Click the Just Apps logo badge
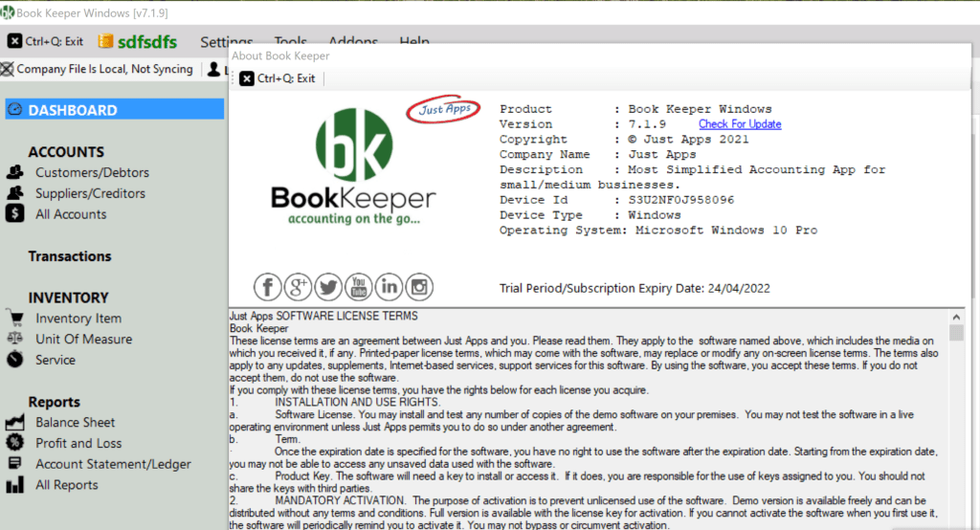Image resolution: width=980 pixels, height=530 pixels. point(444,110)
